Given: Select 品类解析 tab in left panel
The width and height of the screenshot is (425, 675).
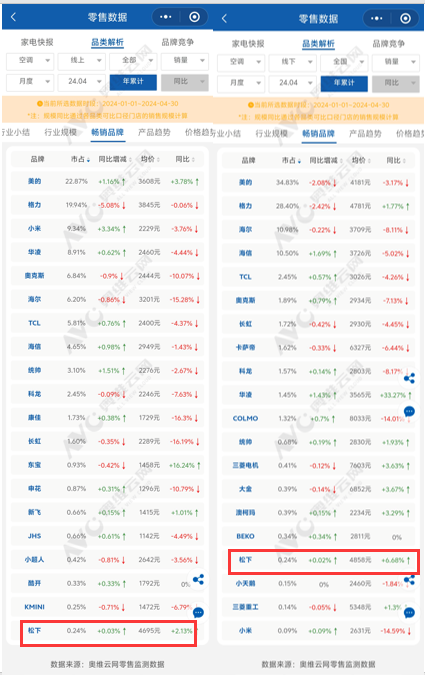Looking at the screenshot, I should point(107,42).
